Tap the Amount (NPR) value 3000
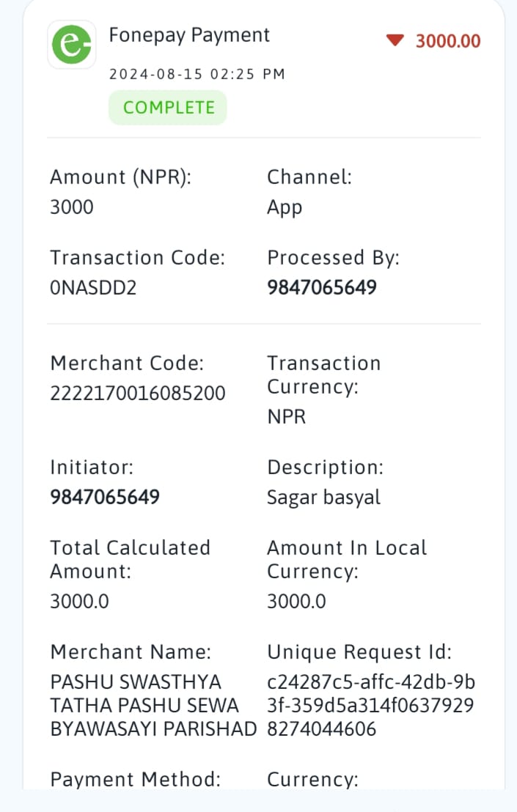The width and height of the screenshot is (517, 812). 71,207
